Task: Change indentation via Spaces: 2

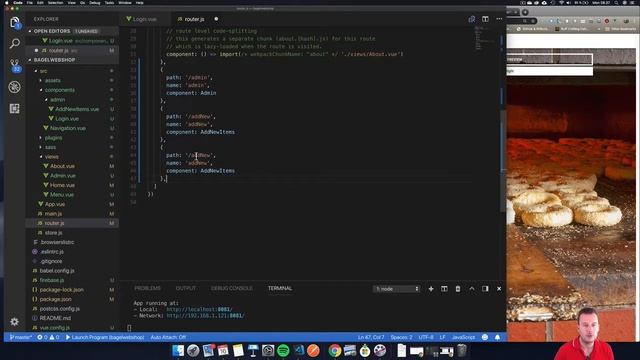Action: (x=401, y=337)
